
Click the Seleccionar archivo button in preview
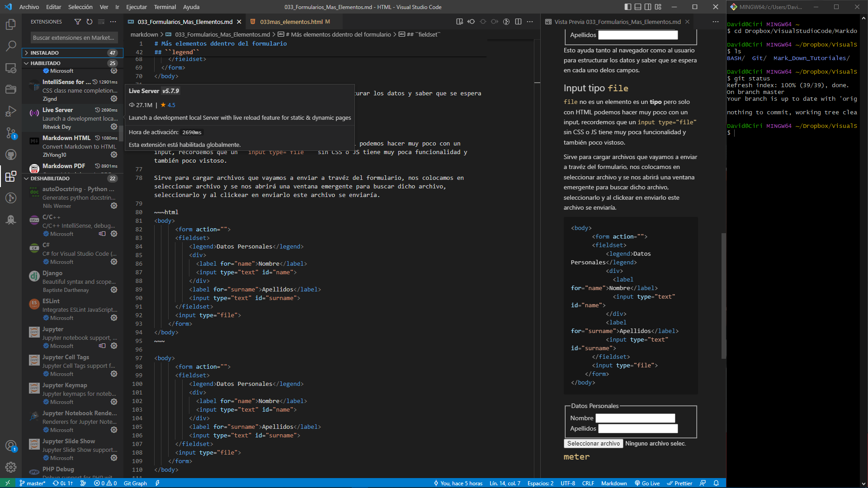[593, 443]
